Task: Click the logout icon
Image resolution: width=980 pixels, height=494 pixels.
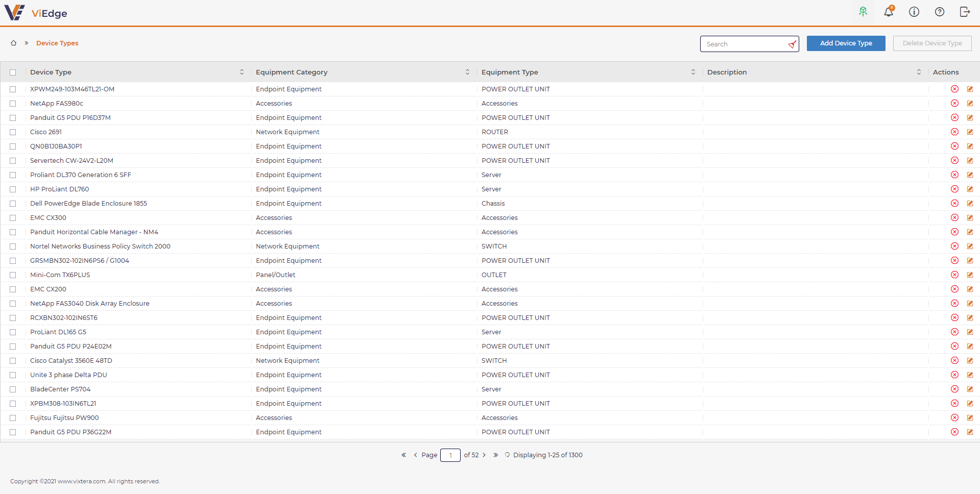Action: coord(965,12)
